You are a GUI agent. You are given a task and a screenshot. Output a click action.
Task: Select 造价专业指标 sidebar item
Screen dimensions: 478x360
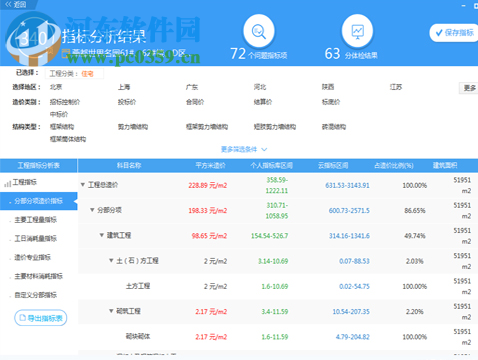(33, 257)
